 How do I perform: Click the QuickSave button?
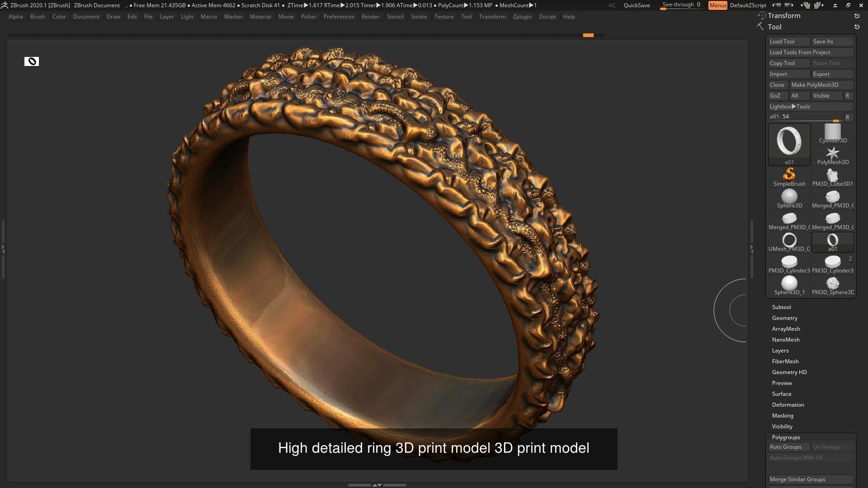point(637,5)
